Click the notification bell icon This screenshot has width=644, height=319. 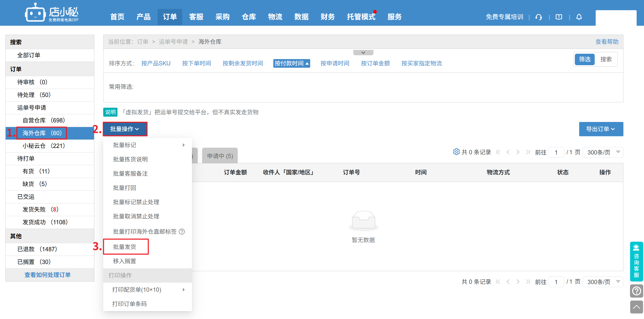click(579, 17)
